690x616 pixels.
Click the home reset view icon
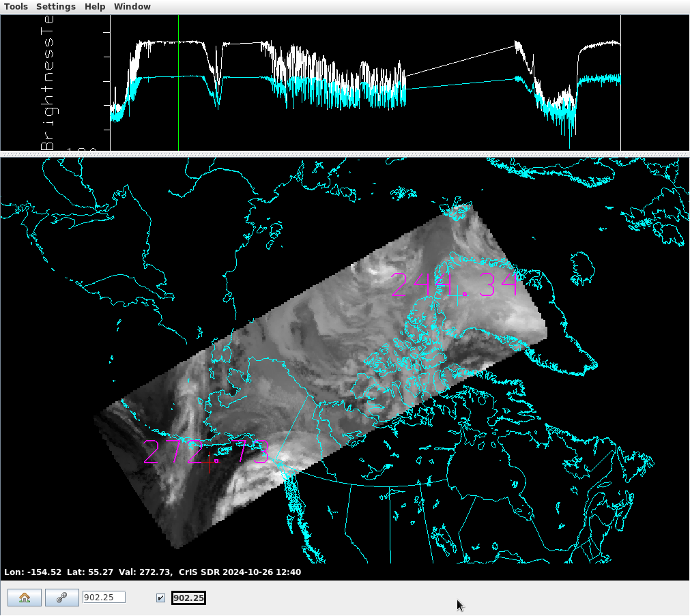click(25, 598)
